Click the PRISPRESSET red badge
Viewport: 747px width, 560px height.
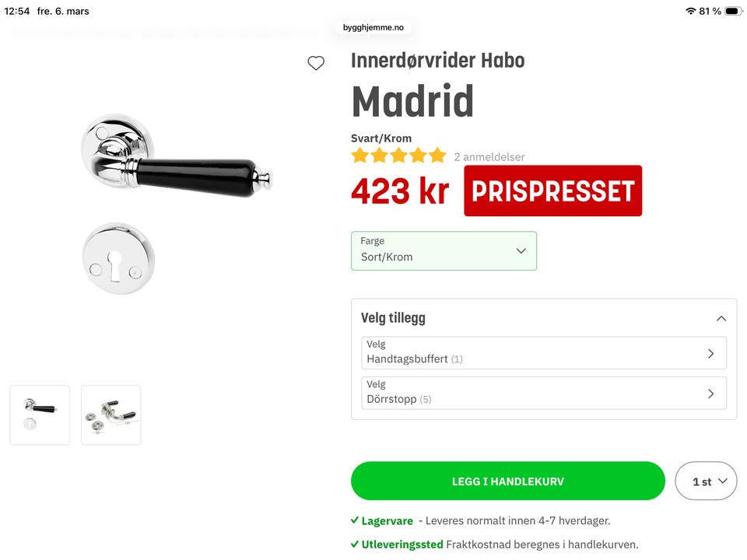(x=552, y=191)
